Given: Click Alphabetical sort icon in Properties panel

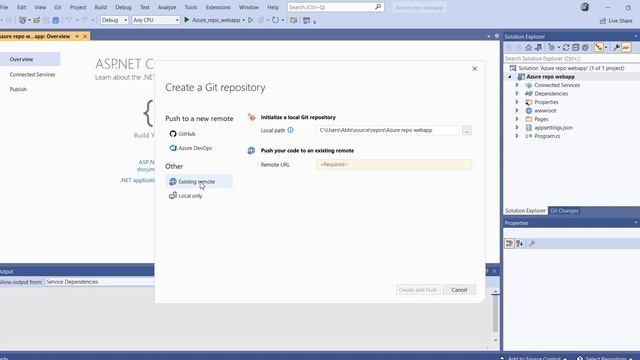Looking at the screenshot, I should click(x=519, y=244).
